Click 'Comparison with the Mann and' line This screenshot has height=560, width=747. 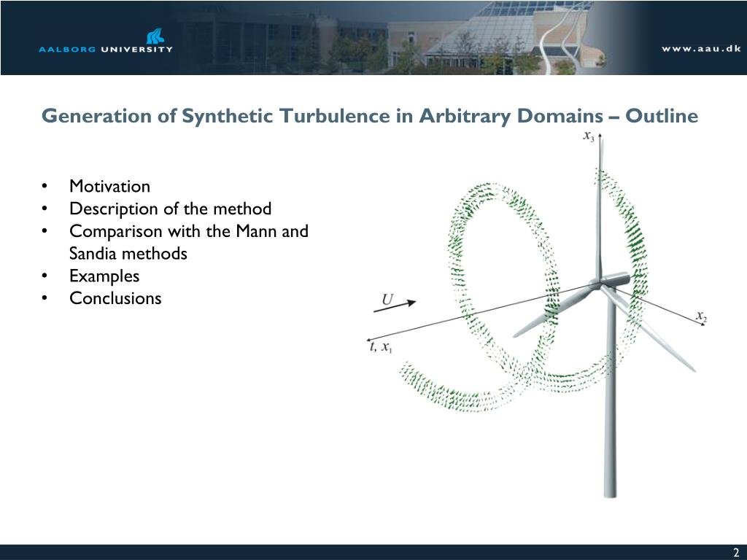pyautogui.click(x=189, y=231)
